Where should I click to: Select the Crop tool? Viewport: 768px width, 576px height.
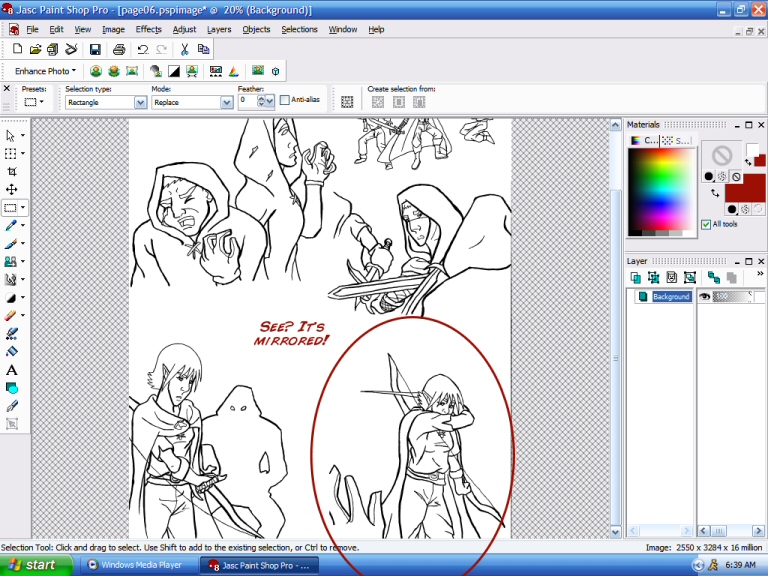click(11, 171)
